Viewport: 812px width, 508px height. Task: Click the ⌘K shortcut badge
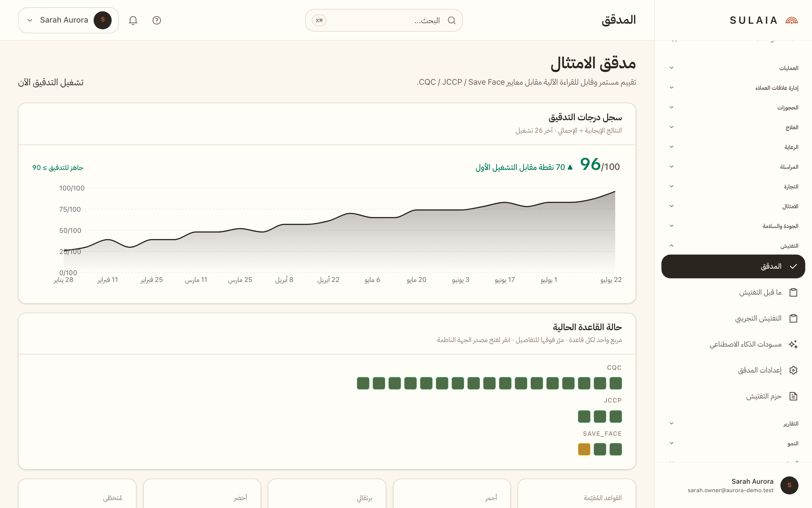pos(319,21)
